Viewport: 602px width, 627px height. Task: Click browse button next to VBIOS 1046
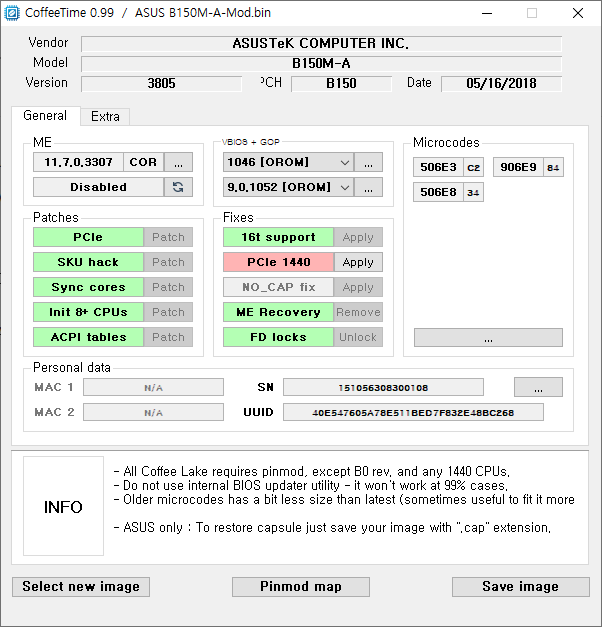[x=368, y=162]
